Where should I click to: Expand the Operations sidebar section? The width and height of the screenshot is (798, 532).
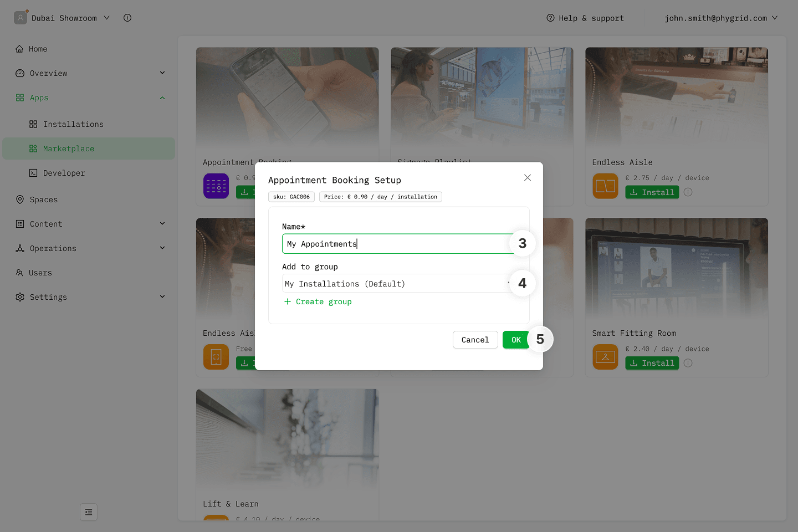tap(89, 248)
